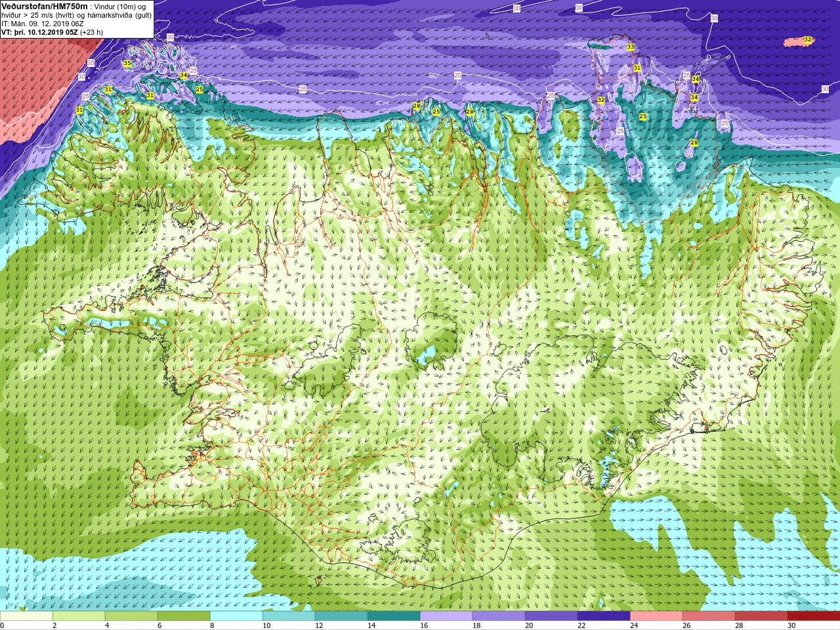Click the legend scale value 12
This screenshot has width=840, height=630.
point(319,625)
